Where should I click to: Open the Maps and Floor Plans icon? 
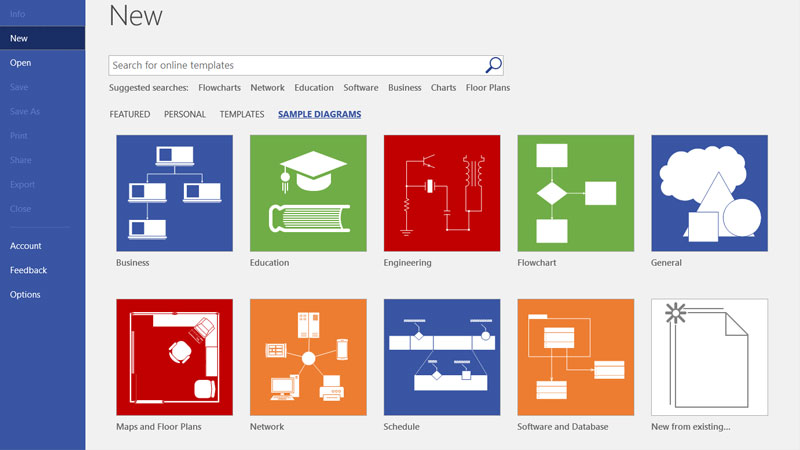pyautogui.click(x=175, y=357)
